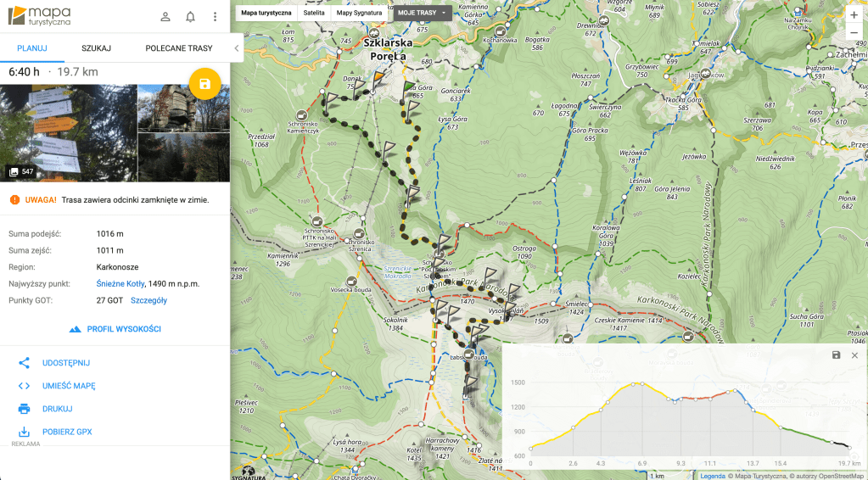The height and width of the screenshot is (480, 868).
Task: Select the Mapy Sygnatura layer
Action: (x=359, y=13)
